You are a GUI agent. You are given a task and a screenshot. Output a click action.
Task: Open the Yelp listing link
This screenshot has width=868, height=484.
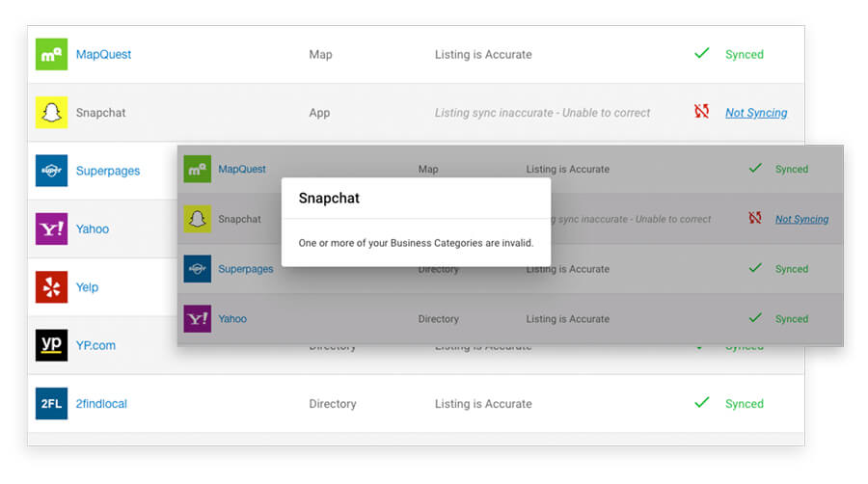click(x=87, y=287)
